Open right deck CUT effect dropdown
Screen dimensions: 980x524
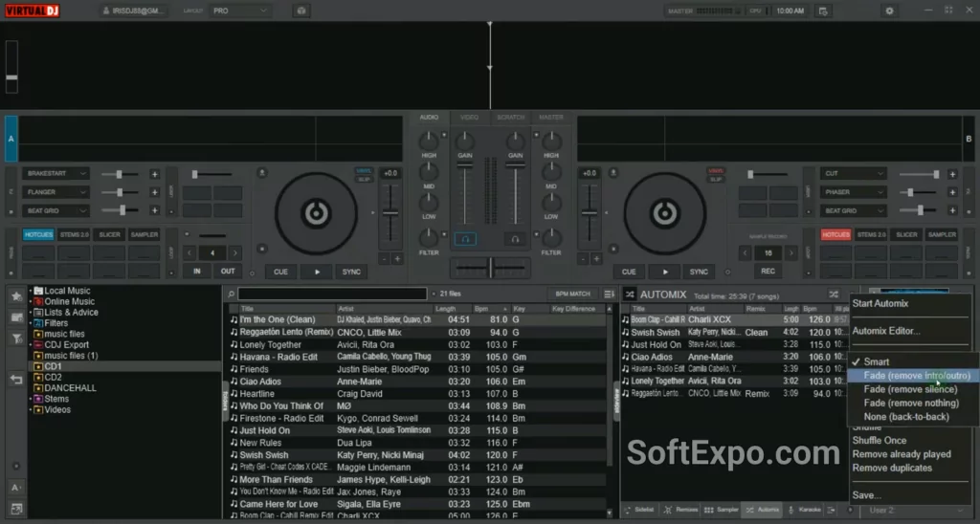pyautogui.click(x=853, y=174)
